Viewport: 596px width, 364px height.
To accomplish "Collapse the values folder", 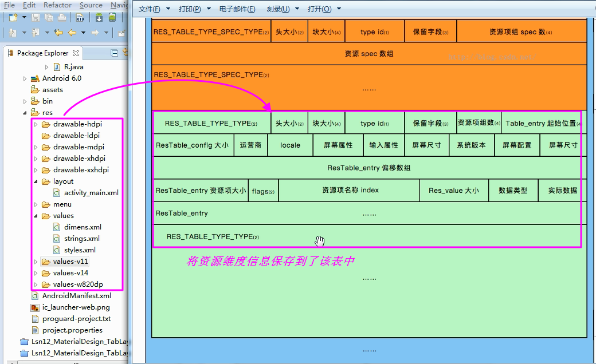I will (x=36, y=216).
